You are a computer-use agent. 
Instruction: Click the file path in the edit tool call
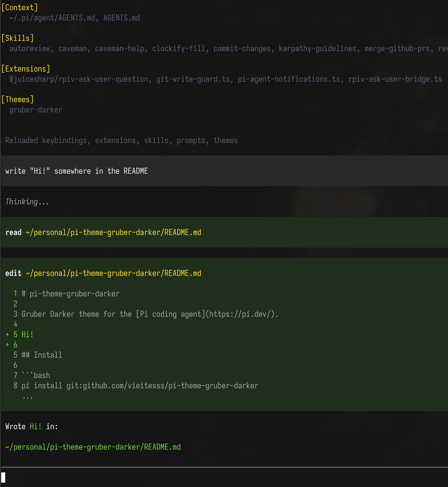coord(113,273)
